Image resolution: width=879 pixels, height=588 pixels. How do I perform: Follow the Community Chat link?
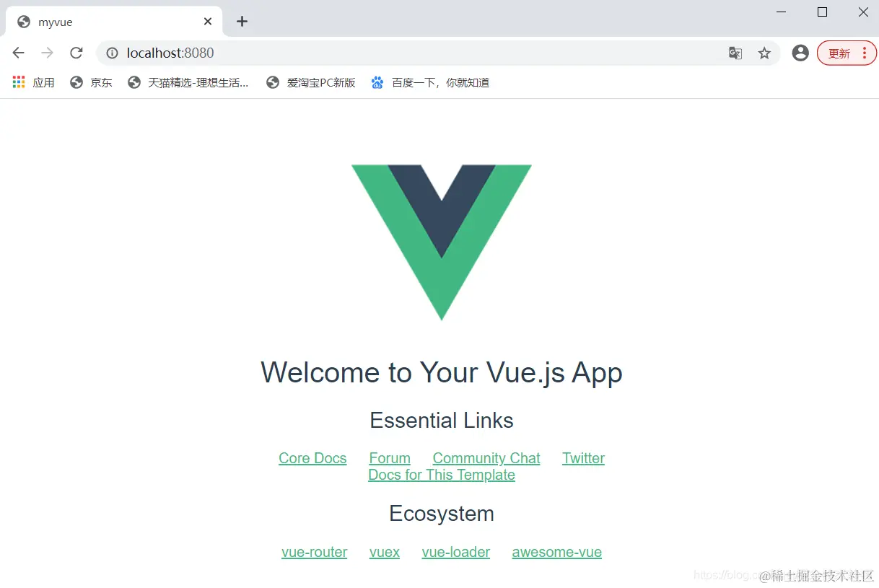(486, 458)
